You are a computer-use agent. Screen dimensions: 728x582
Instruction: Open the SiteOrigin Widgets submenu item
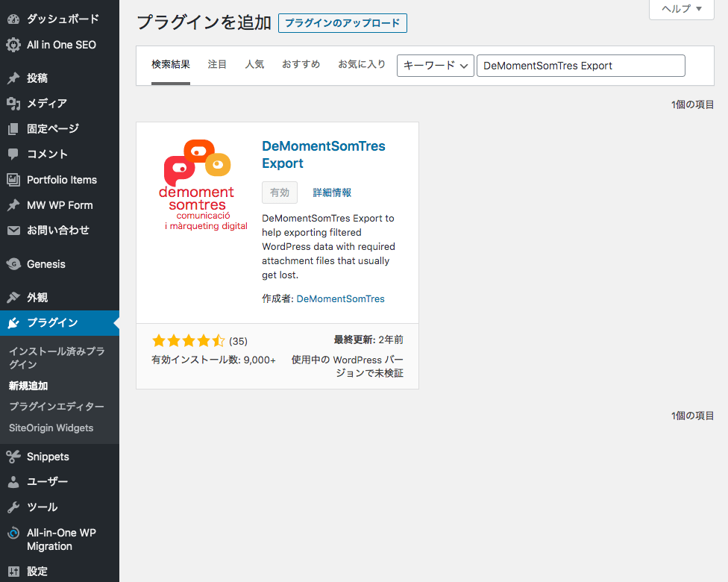point(51,428)
